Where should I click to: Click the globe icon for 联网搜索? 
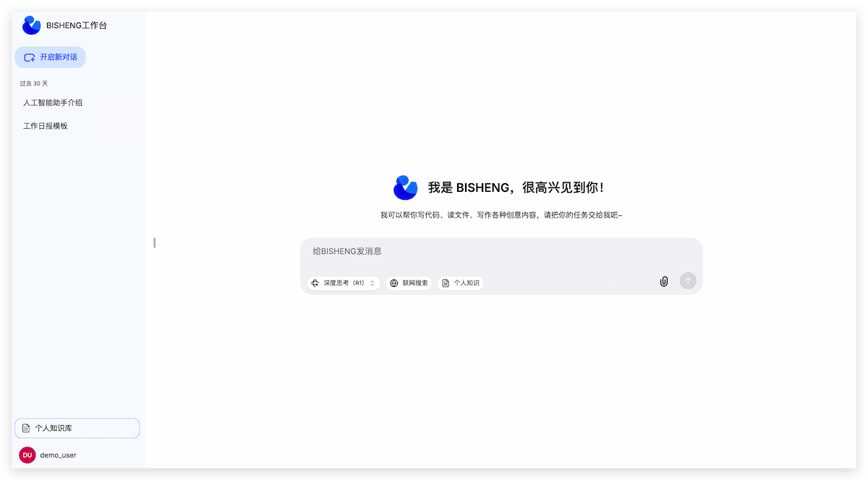click(394, 283)
